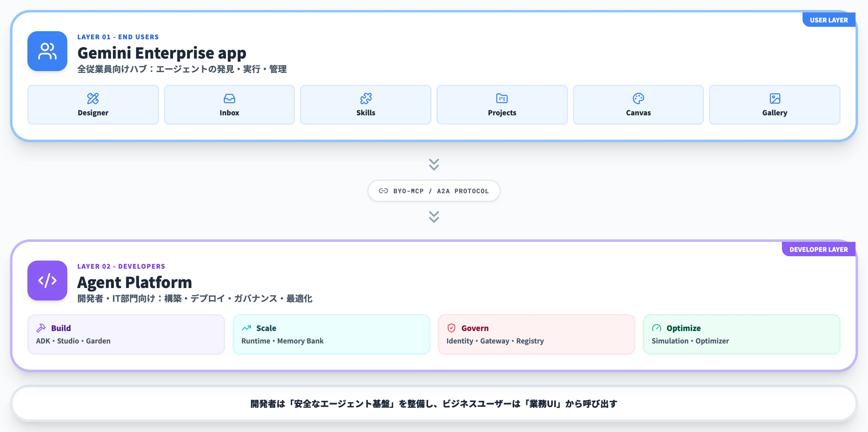The image size is (868, 432).
Task: Click the Skills puzzle-piece icon
Action: pyautogui.click(x=366, y=98)
